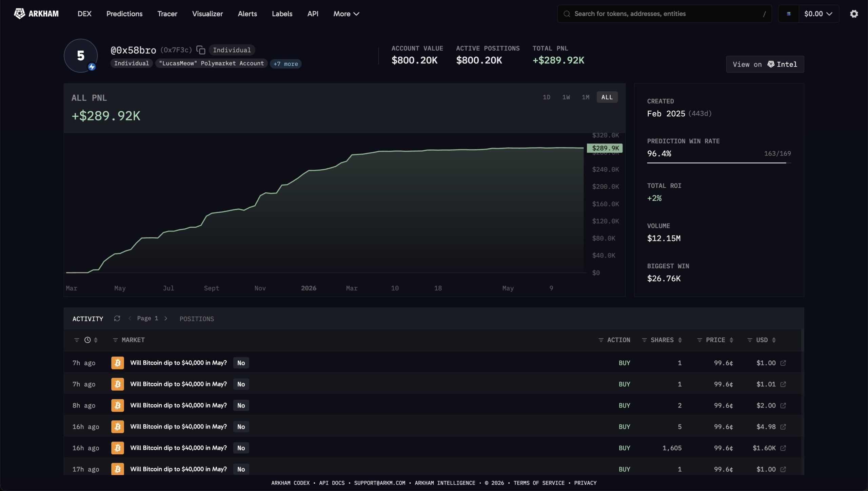
Task: Switch the PNL chart to 1W
Action: coord(566,97)
